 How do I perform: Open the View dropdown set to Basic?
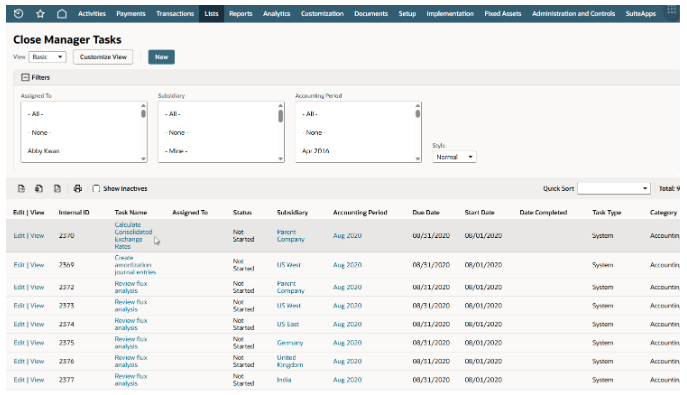coord(47,57)
